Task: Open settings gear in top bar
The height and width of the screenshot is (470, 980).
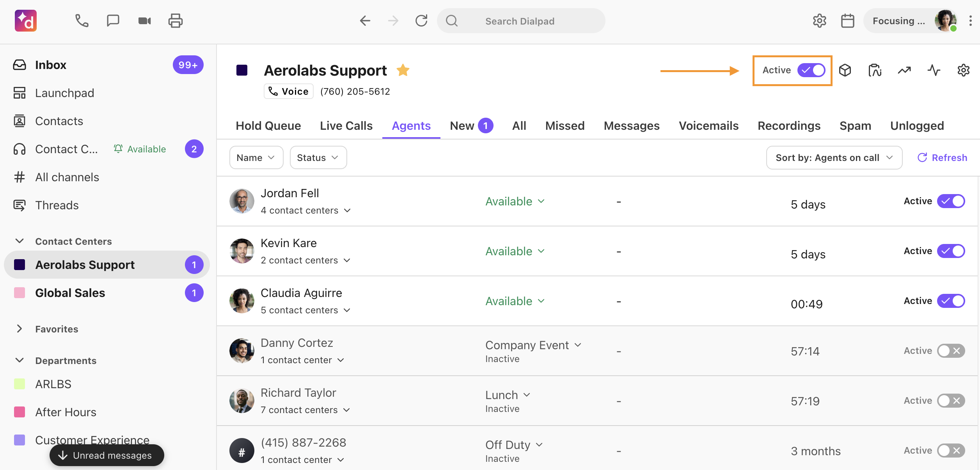Action: click(820, 21)
